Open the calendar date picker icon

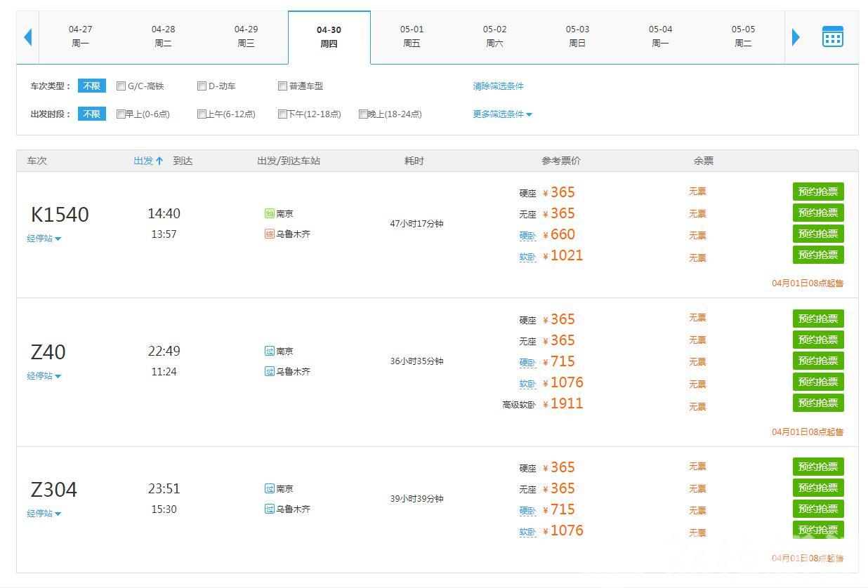coord(832,36)
